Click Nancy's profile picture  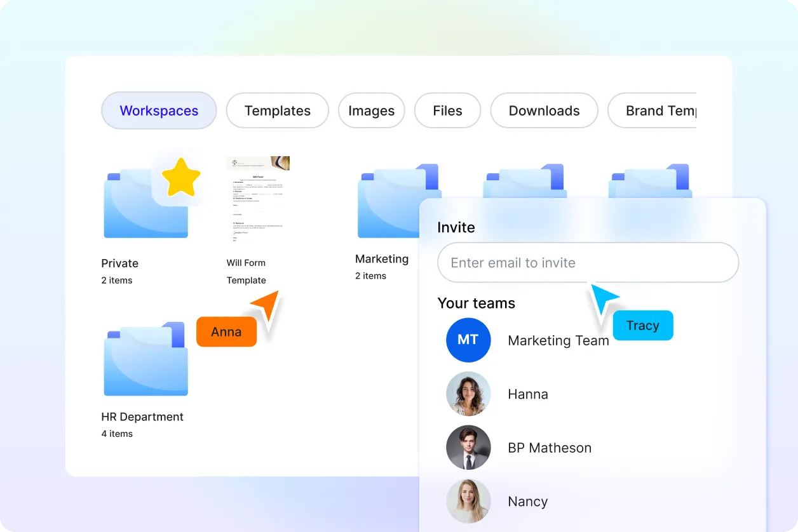(x=468, y=502)
